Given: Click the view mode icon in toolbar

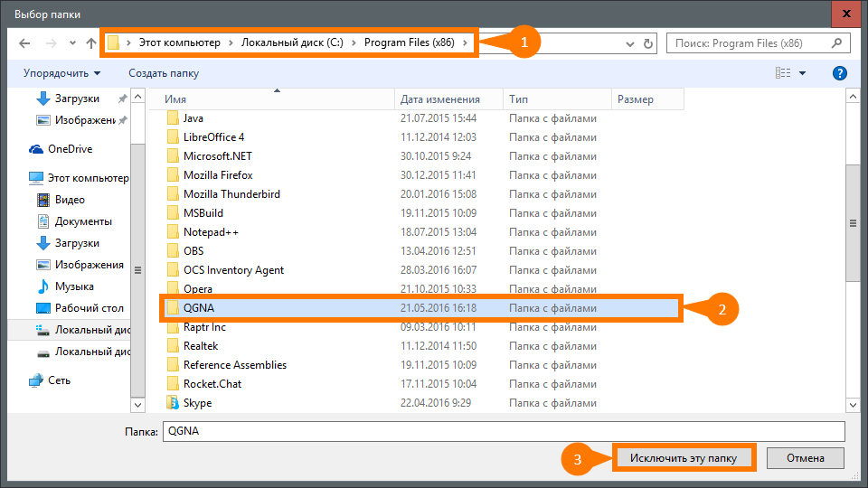Looking at the screenshot, I should tap(783, 73).
